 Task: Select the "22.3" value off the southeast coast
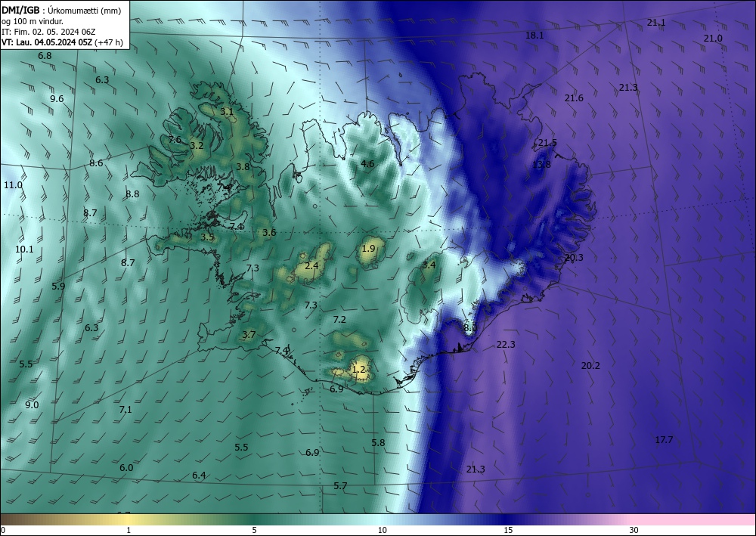(506, 344)
